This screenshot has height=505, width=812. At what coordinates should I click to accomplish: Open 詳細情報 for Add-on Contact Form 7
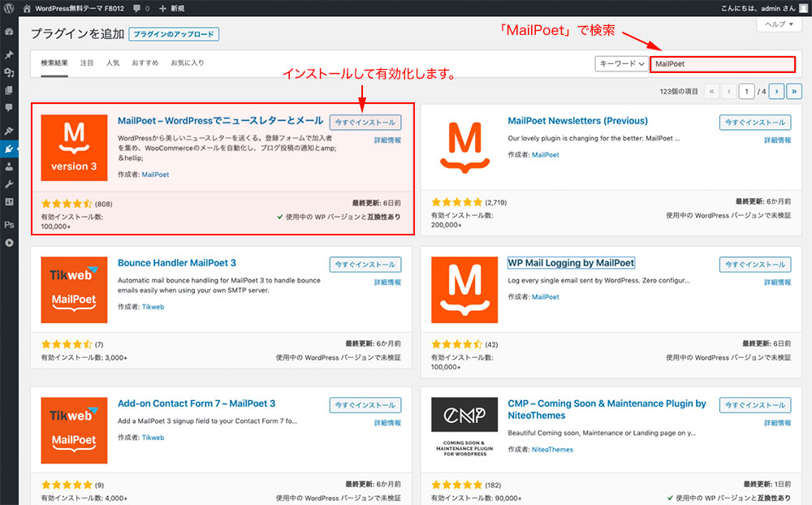[x=388, y=423]
